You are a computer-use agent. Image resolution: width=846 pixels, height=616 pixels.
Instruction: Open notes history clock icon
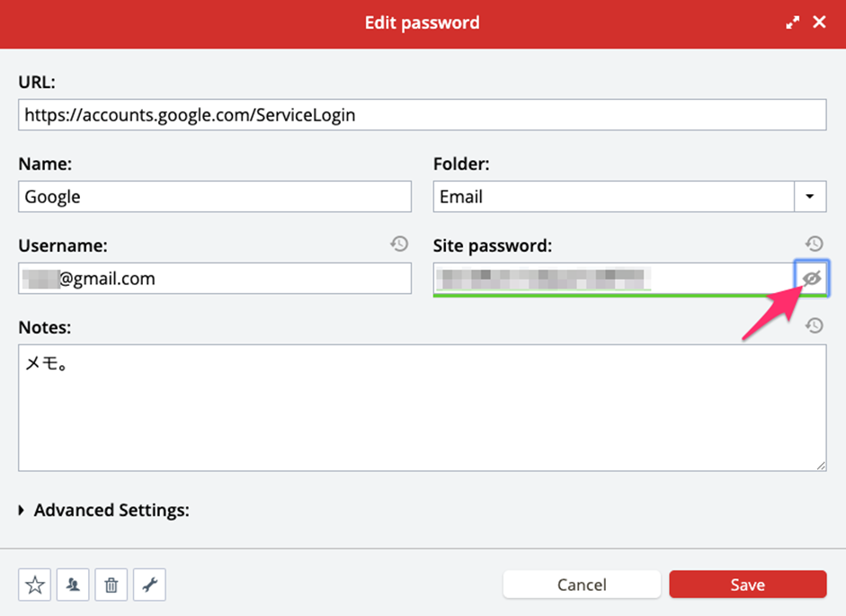[815, 326]
